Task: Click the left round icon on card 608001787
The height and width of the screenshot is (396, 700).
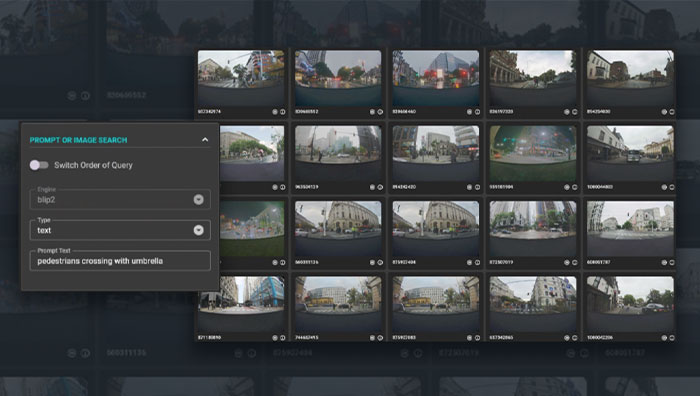Action: 664,263
